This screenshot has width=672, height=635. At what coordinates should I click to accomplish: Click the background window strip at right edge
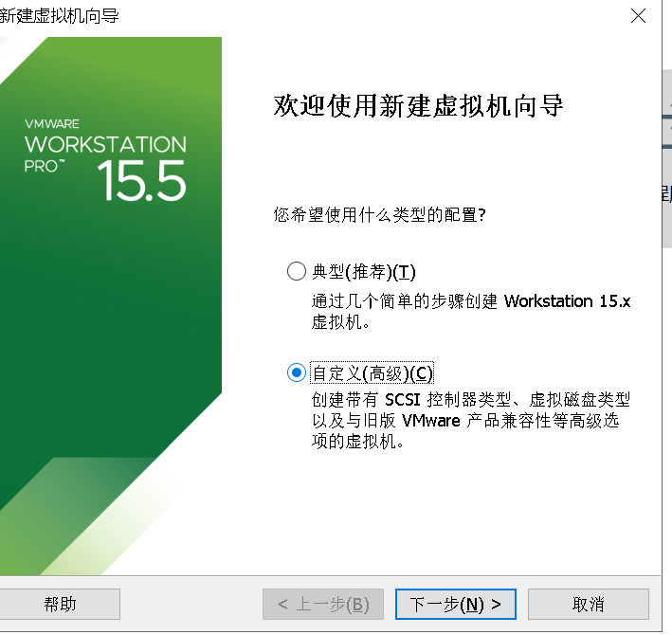(667, 158)
